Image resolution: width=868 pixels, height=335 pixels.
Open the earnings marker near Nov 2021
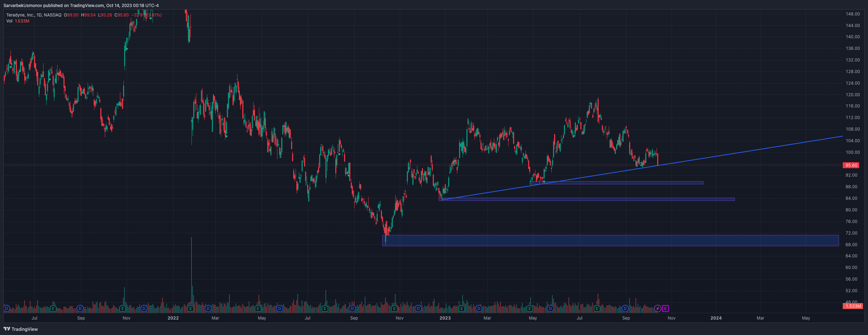click(122, 309)
